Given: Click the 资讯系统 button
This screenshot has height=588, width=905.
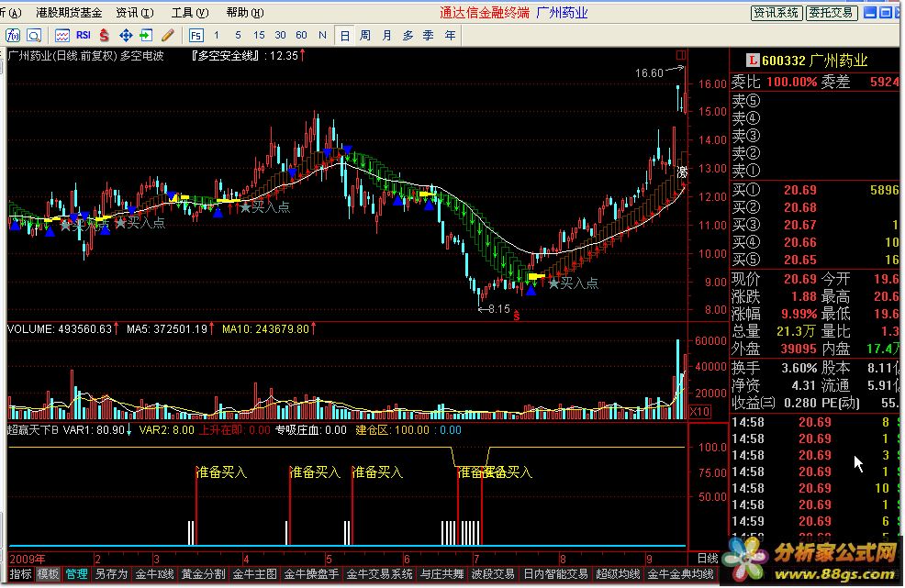Looking at the screenshot, I should [777, 13].
